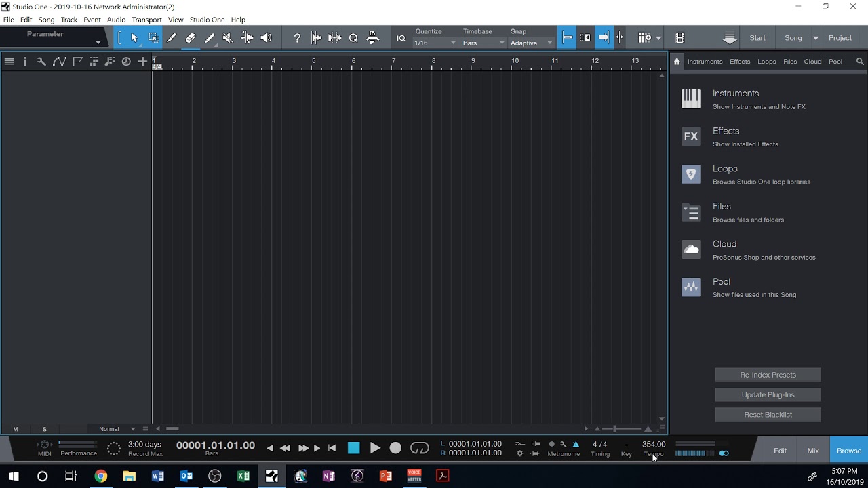Toggle the Record button

(396, 448)
